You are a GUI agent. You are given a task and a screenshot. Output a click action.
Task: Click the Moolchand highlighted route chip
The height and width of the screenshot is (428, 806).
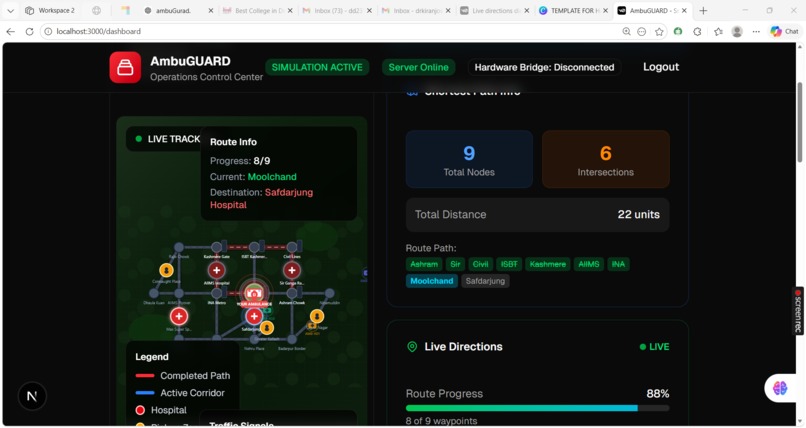tap(431, 281)
